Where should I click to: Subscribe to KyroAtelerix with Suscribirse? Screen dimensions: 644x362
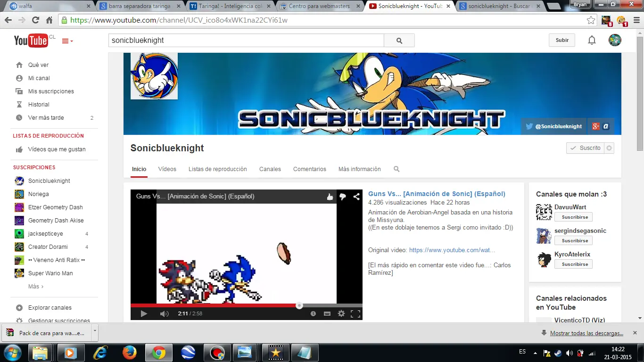point(573,264)
